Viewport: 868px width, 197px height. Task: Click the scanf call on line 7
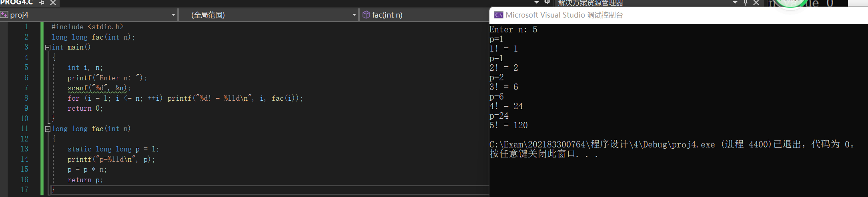point(77,88)
